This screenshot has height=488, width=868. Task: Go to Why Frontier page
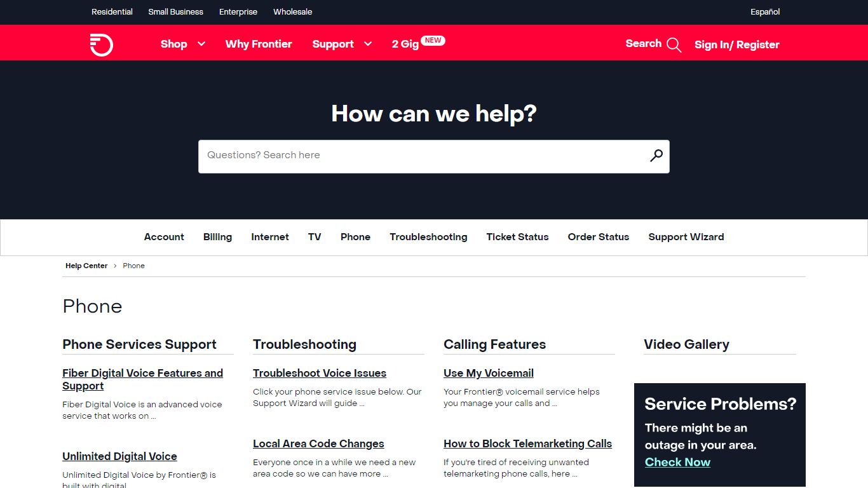259,44
